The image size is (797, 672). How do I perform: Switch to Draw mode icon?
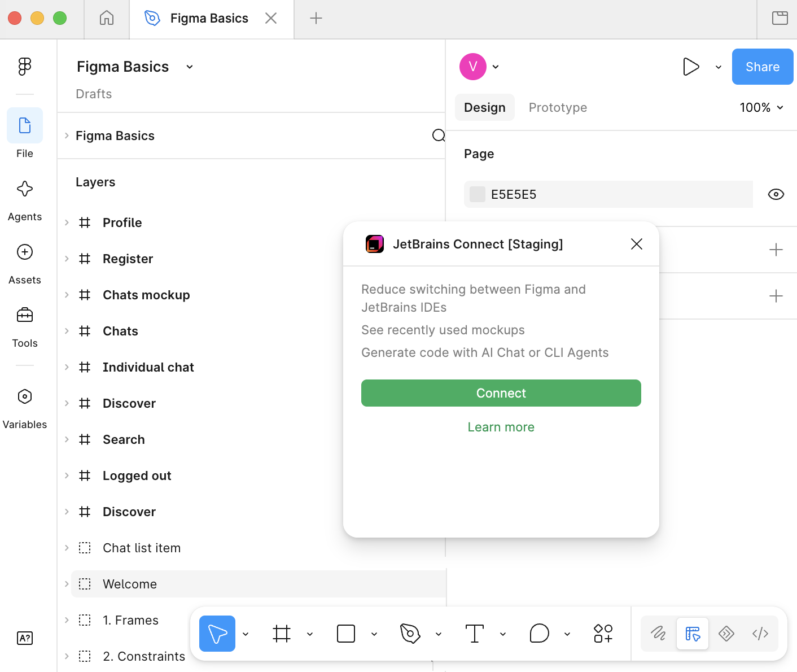click(x=659, y=634)
